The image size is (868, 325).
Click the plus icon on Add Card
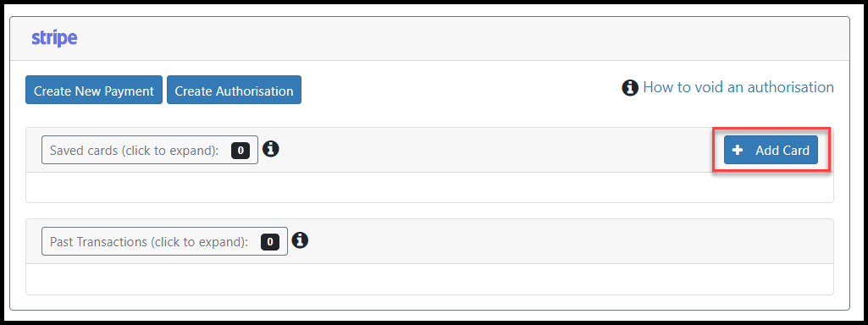pyautogui.click(x=738, y=150)
